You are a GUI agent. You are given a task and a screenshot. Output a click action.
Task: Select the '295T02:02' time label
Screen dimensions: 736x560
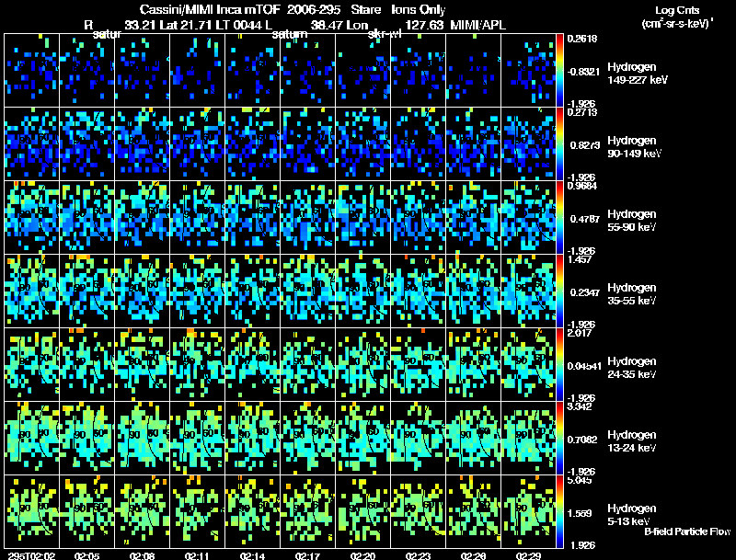31,556
